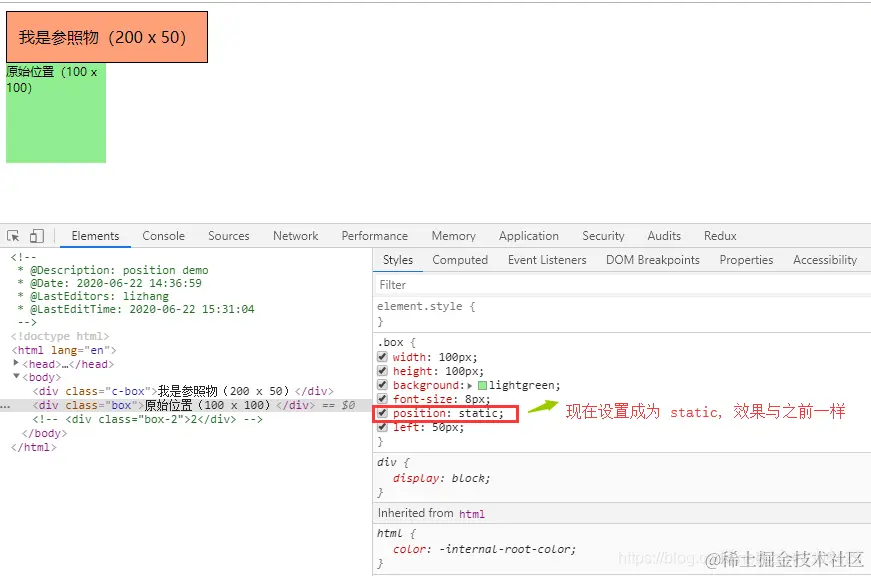871x576 pixels.
Task: Click the color: -internal-root-color declaration
Action: tap(484, 549)
